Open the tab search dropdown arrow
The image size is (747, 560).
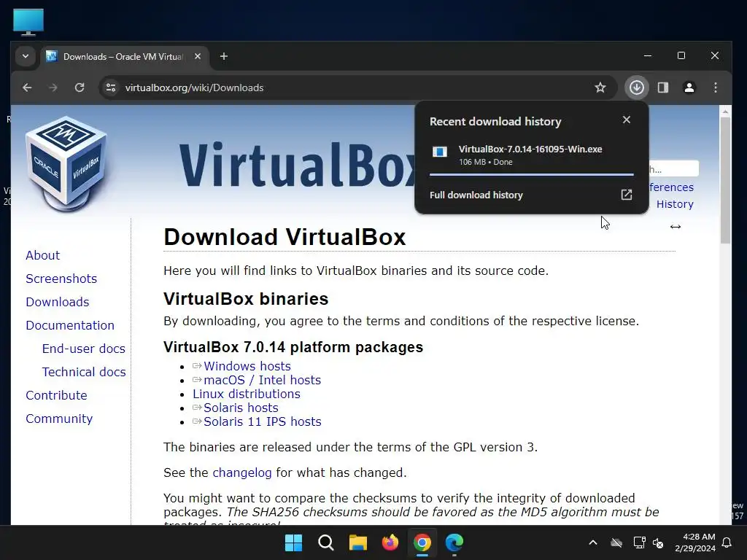26,57
